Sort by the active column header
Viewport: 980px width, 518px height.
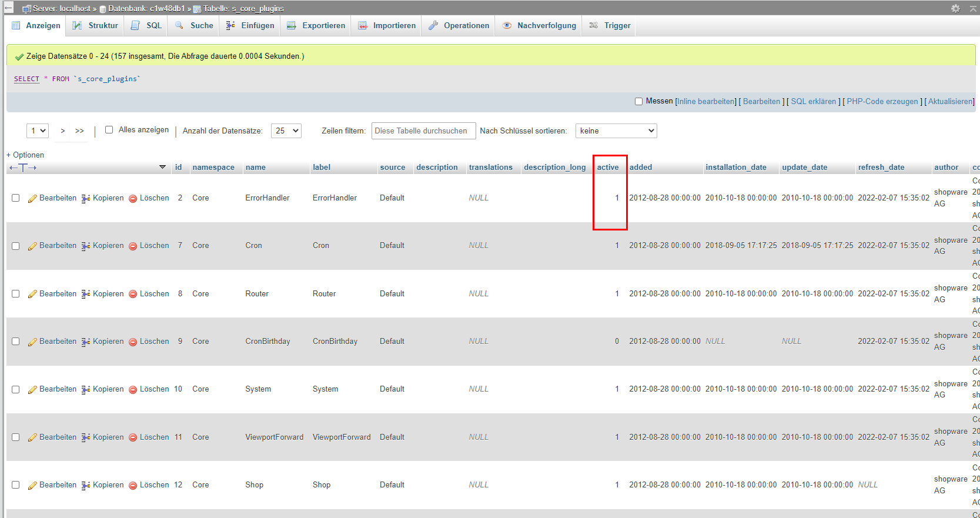click(x=607, y=168)
